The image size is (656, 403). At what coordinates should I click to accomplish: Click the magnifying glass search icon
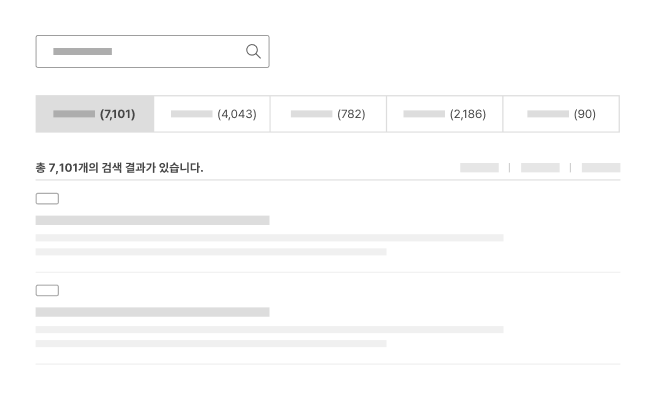(253, 51)
